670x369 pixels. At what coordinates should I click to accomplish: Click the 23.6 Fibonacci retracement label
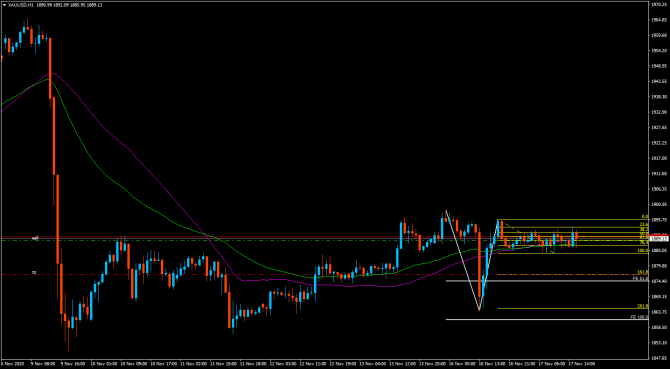click(644, 224)
